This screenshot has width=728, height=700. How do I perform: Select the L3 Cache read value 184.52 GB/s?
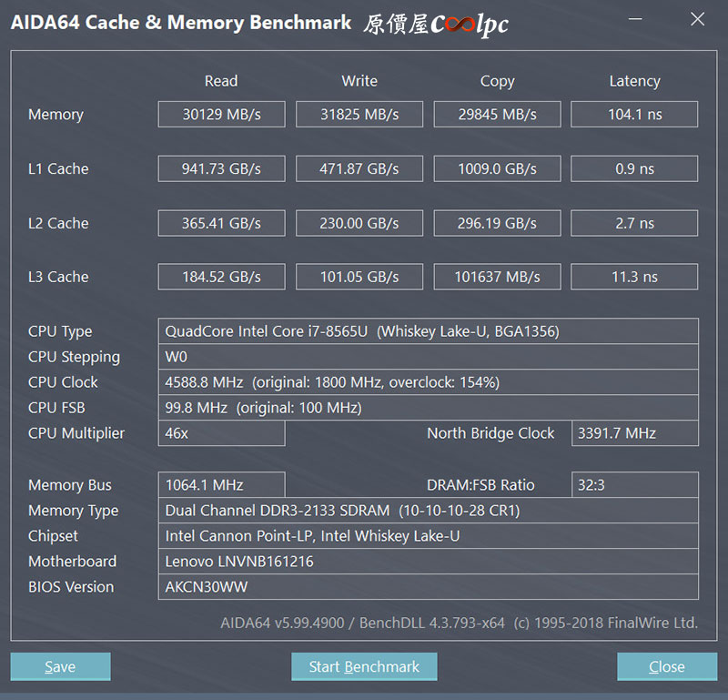[x=221, y=277]
